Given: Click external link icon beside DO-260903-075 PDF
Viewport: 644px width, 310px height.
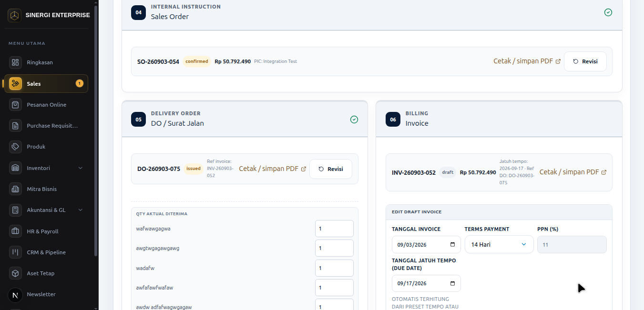Looking at the screenshot, I should pos(304,169).
